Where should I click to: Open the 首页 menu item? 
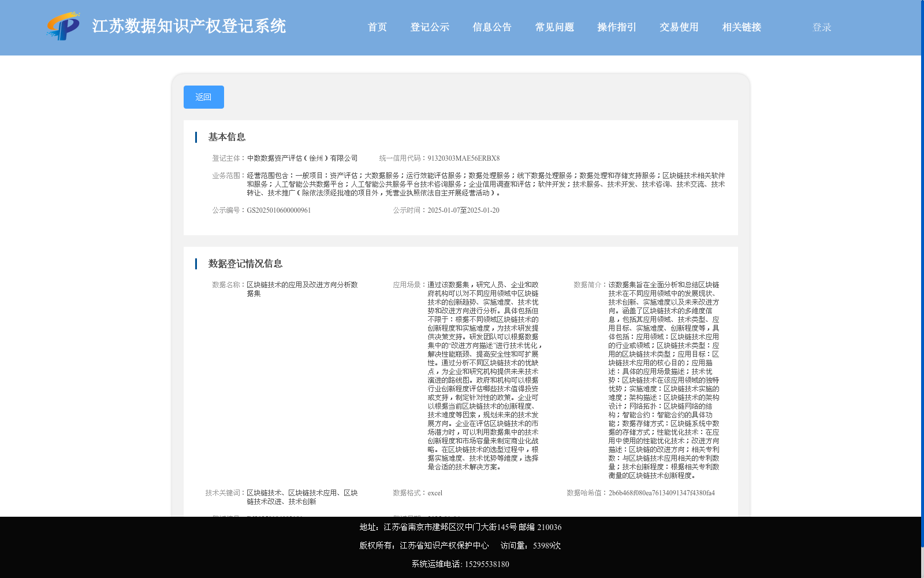pos(377,27)
